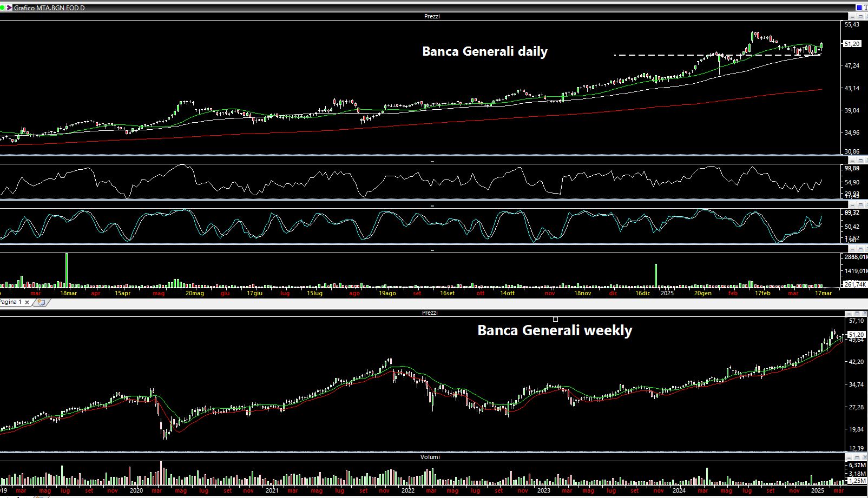Click the 54,90 RSI scale value

click(852, 182)
